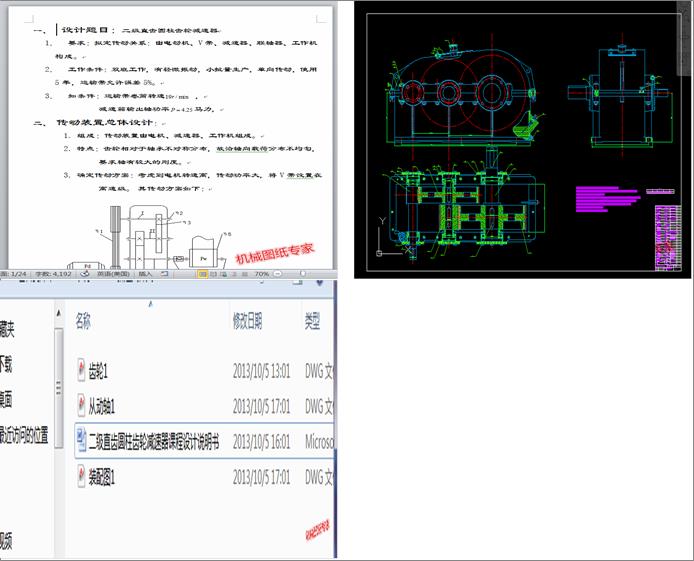Click the 70% zoom level in Word
This screenshot has width=694, height=561.
(x=262, y=274)
